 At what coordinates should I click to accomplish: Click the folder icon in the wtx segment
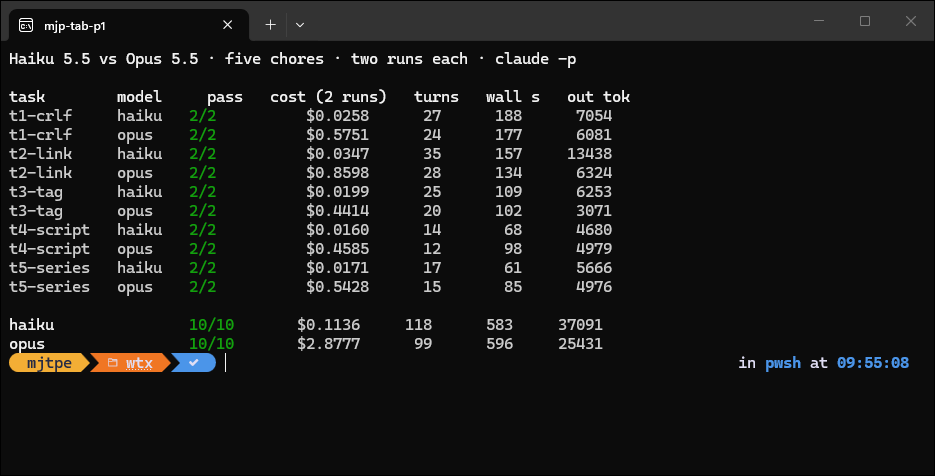pos(112,363)
